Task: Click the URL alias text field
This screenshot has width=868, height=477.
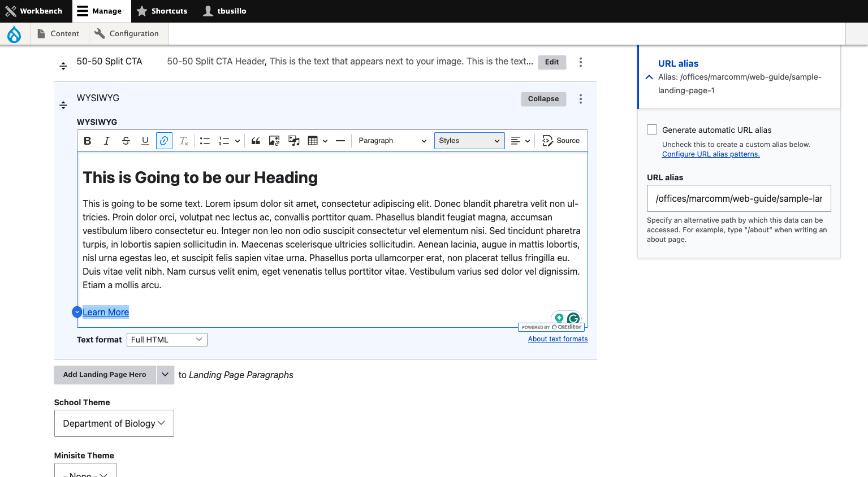Action: click(739, 198)
